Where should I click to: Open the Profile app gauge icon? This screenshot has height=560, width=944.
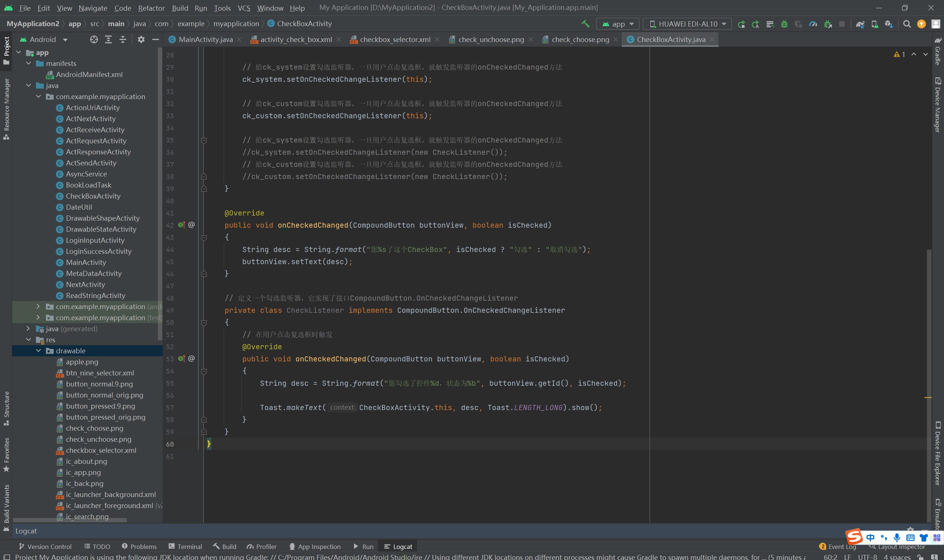[x=813, y=24]
